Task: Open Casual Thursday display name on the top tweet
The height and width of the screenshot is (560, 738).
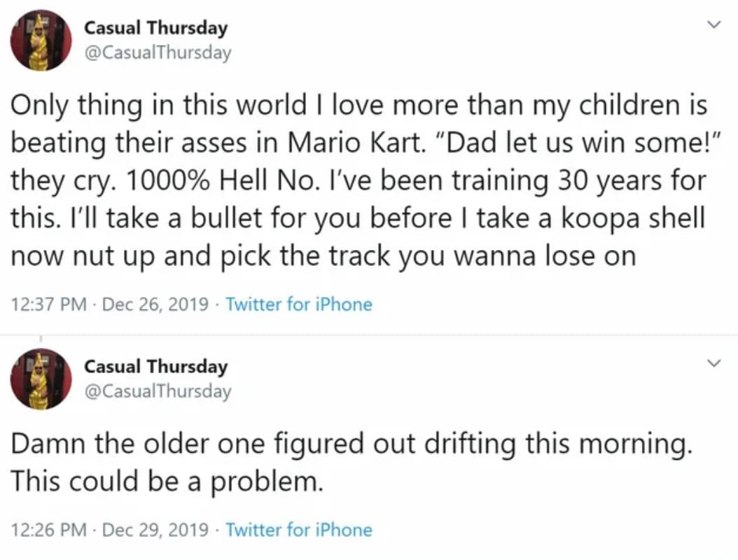Action: (x=155, y=29)
